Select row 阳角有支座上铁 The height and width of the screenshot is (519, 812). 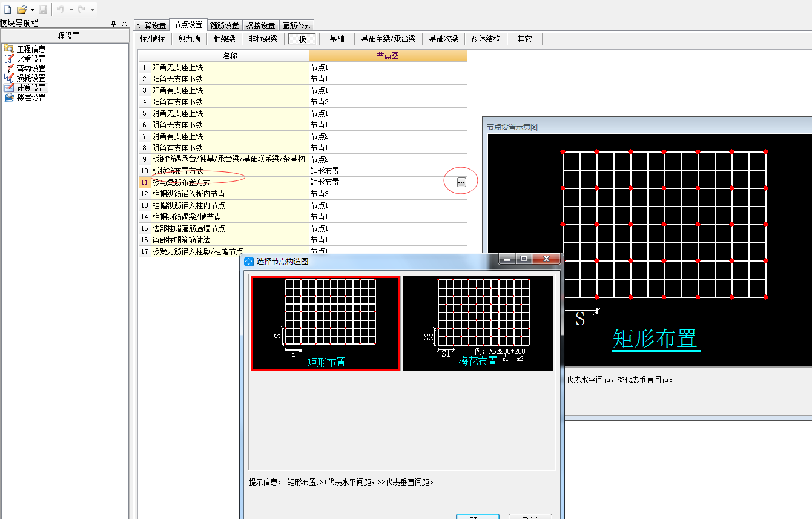point(230,90)
